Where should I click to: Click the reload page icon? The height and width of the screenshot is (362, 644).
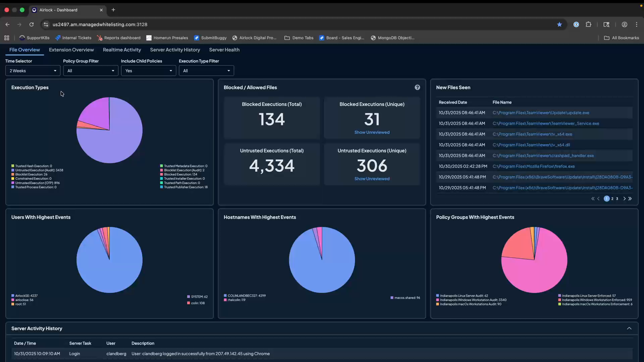coord(31,24)
